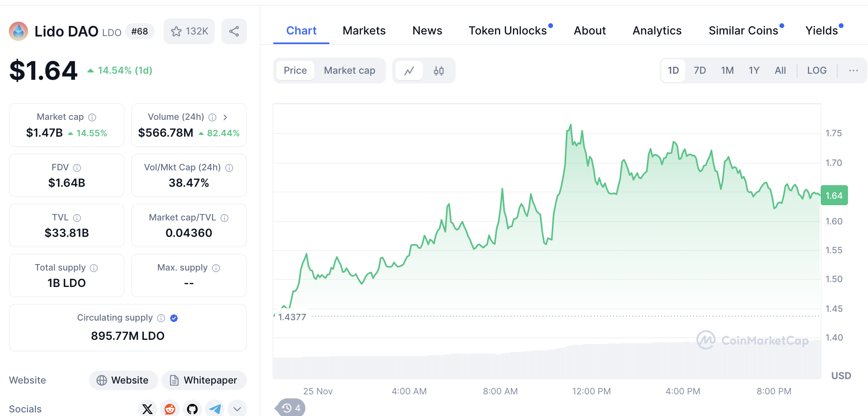Switch to the About tab
Viewport: 868px width, 416px height.
[589, 30]
